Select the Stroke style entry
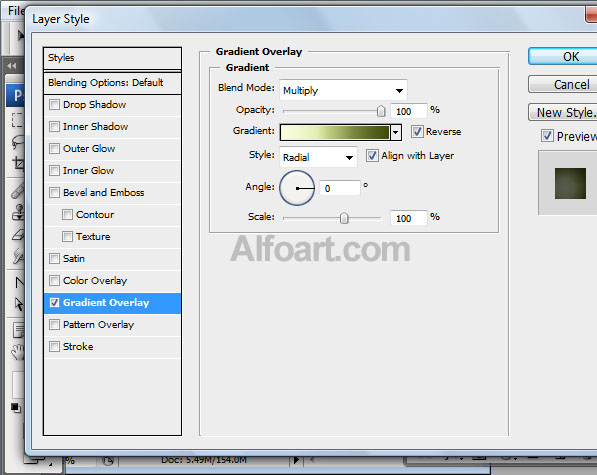Screen dimensions: 597x475 click(x=112, y=346)
